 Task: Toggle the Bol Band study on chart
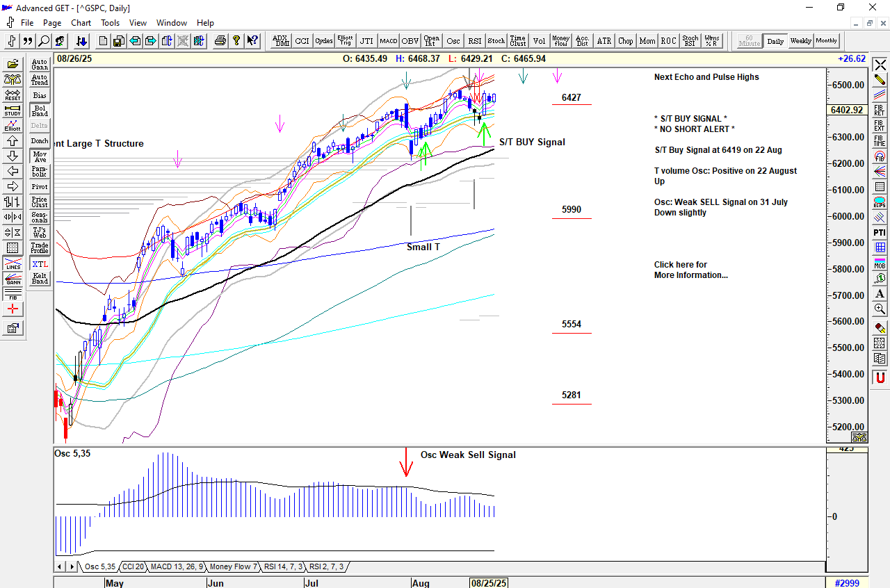[40, 111]
